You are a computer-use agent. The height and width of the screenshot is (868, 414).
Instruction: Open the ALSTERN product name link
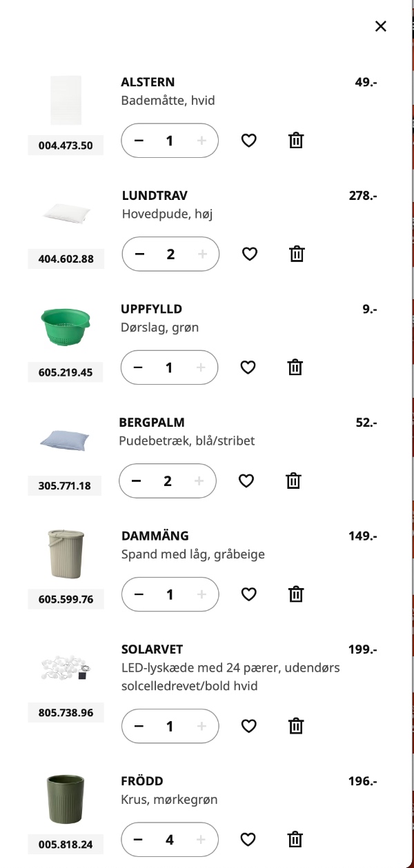coord(148,81)
